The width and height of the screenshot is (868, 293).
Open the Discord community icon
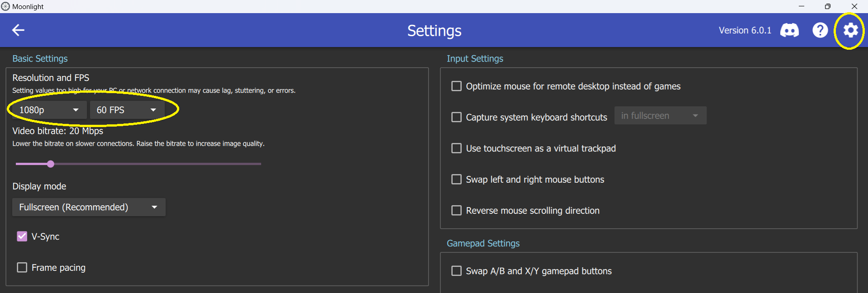click(789, 30)
